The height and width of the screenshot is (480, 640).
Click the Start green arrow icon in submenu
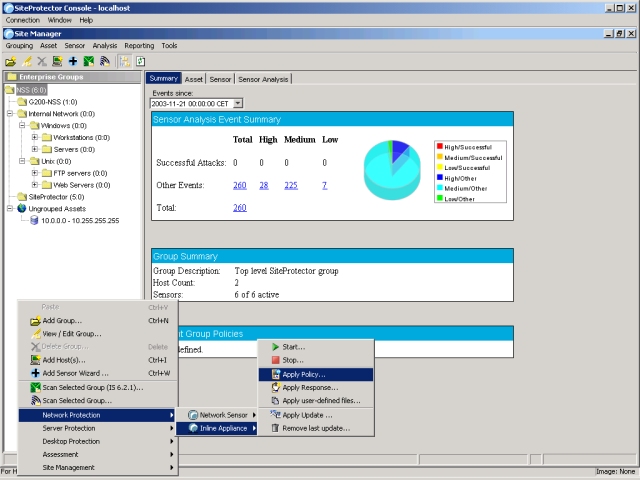[276, 347]
